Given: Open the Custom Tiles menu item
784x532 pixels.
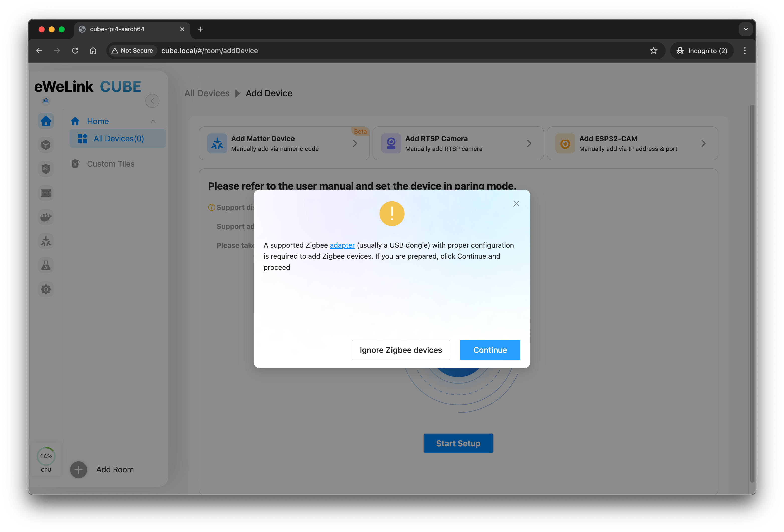Looking at the screenshot, I should (110, 164).
